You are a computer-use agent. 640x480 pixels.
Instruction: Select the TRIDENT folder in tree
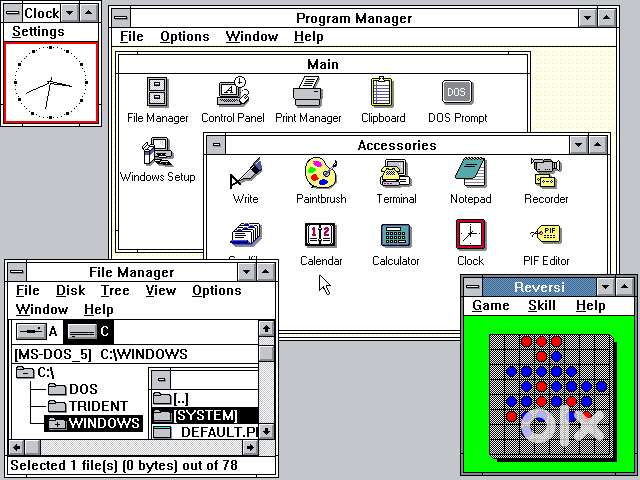[88, 406]
